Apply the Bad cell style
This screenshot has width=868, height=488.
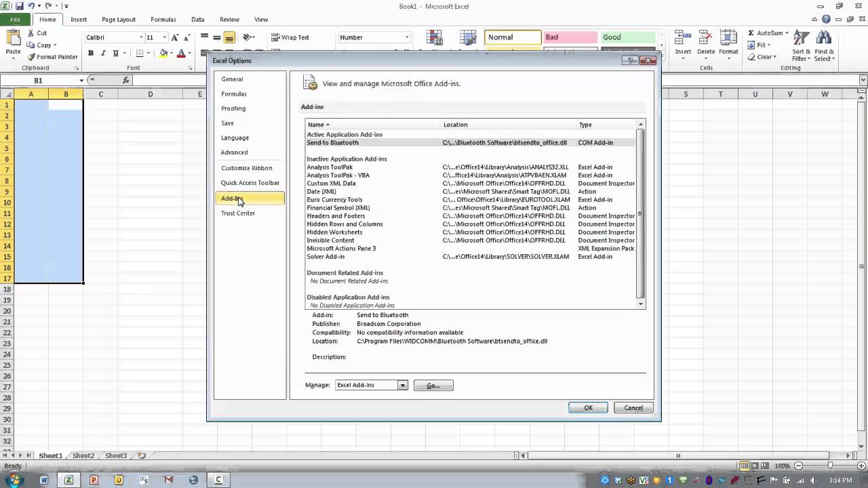point(570,37)
